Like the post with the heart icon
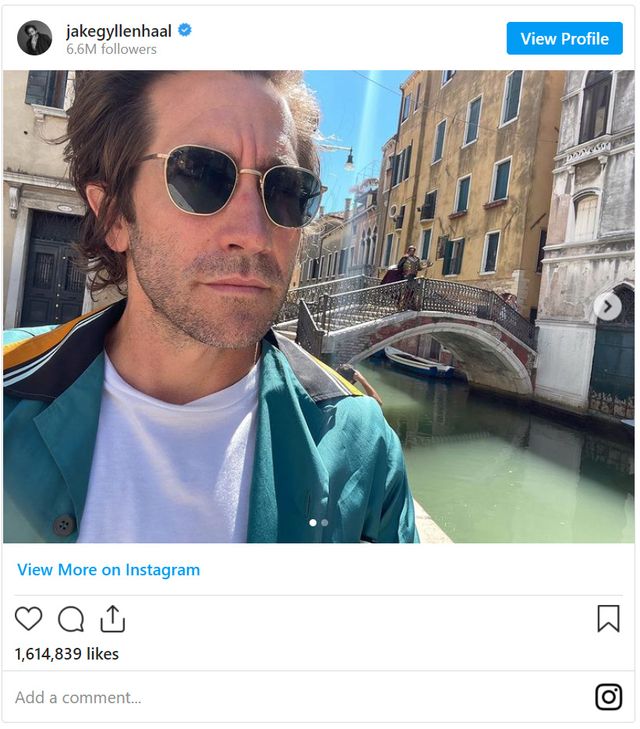640x729 pixels. tap(28, 619)
